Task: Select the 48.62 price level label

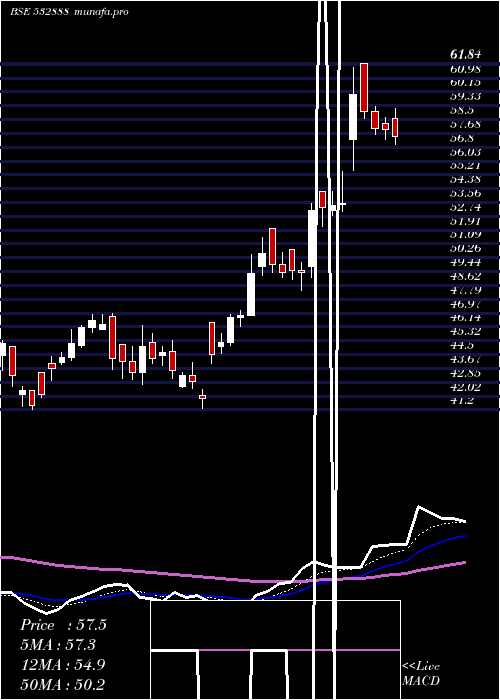Action: (466, 276)
